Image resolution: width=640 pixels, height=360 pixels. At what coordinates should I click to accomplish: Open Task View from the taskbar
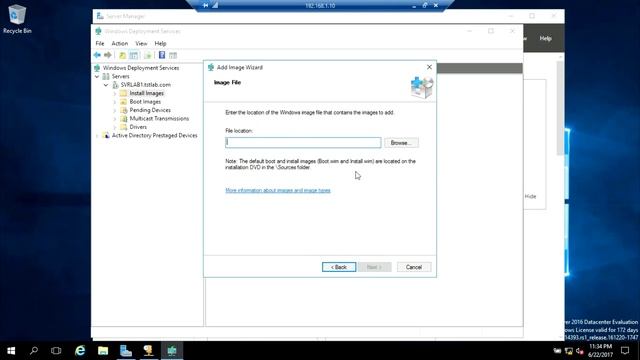[x=56, y=351]
